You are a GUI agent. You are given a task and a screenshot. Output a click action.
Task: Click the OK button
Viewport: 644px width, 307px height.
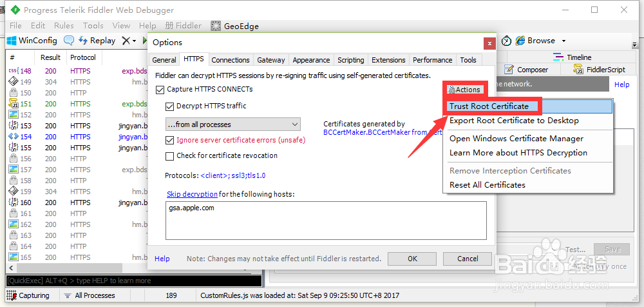412,259
